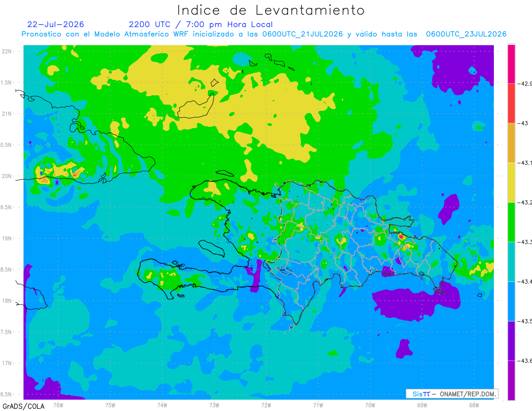Select the '0600UTC_21JUL2026' initialization time text
Image resolution: width=532 pixels, height=411 pixels.
tap(302, 34)
